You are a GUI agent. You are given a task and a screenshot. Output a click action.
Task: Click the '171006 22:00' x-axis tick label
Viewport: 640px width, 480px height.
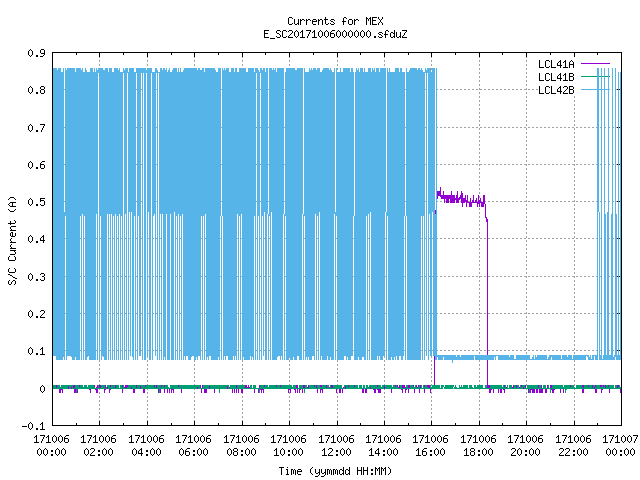pos(573,446)
